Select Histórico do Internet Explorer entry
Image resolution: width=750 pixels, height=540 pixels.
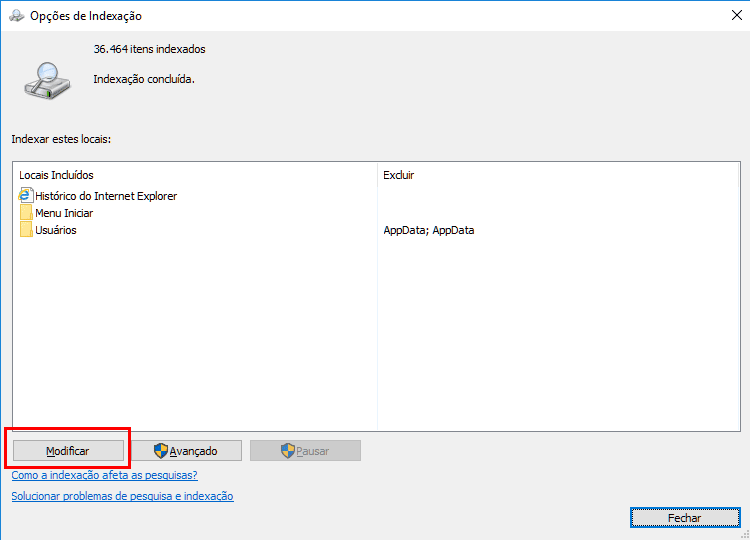(x=106, y=196)
